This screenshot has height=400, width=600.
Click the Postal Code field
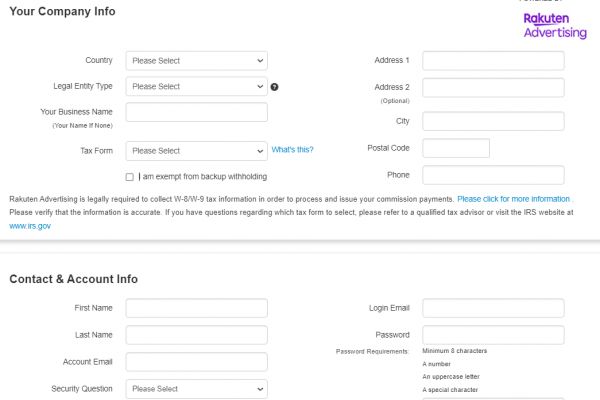point(456,148)
